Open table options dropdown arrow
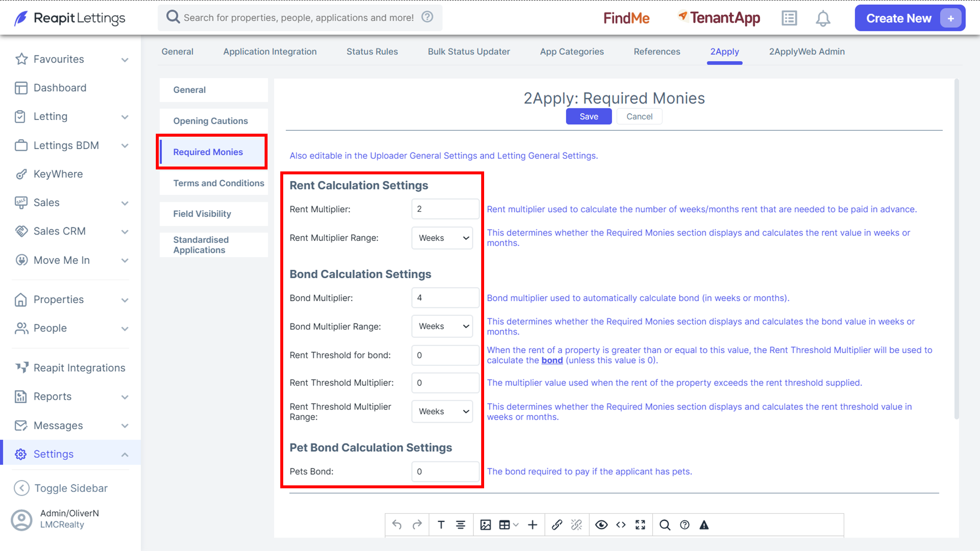This screenshot has width=980, height=551. pyautogui.click(x=516, y=525)
